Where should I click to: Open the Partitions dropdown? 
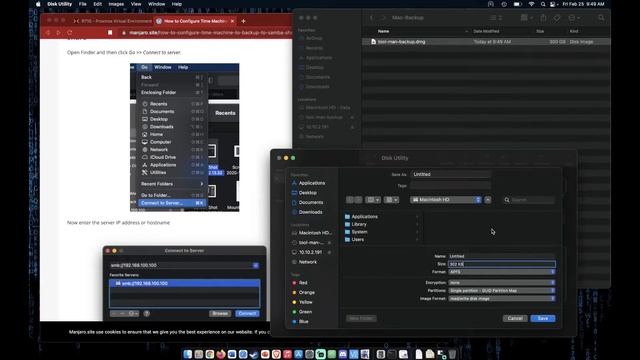coord(502,291)
